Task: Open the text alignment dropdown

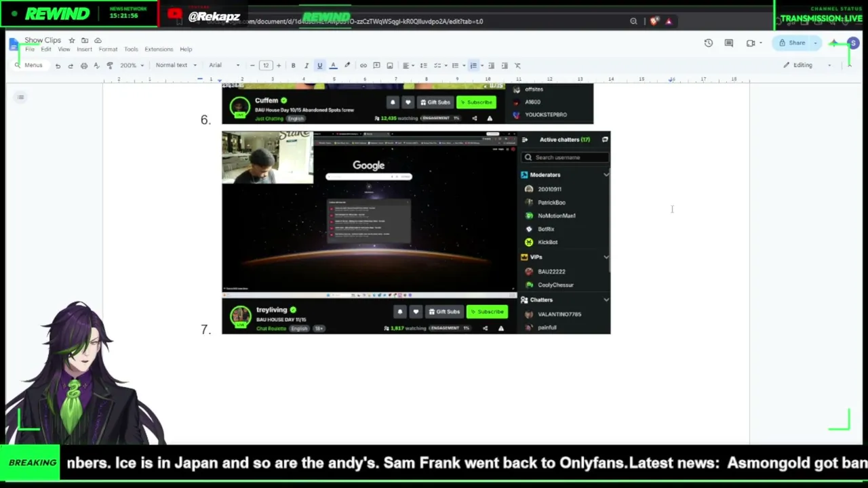Action: pyautogui.click(x=408, y=66)
